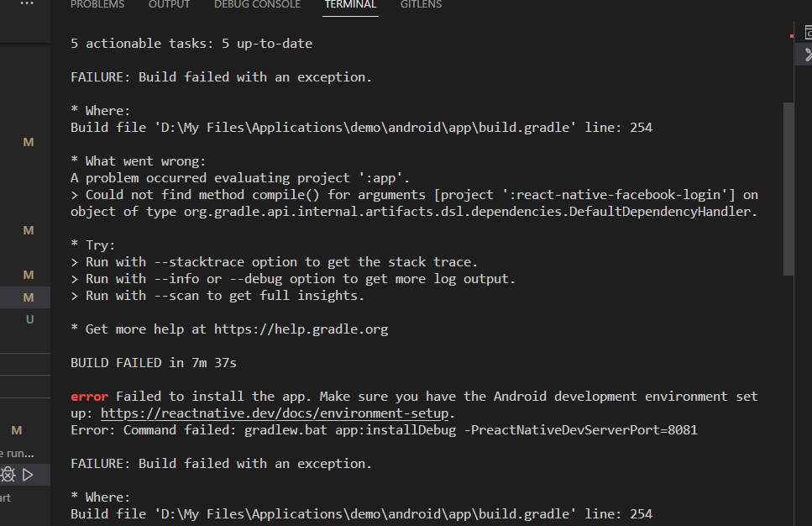Screen dimensions: 812x526
Task: Select the truncated 'art' script entry
Action: [x=5, y=498]
